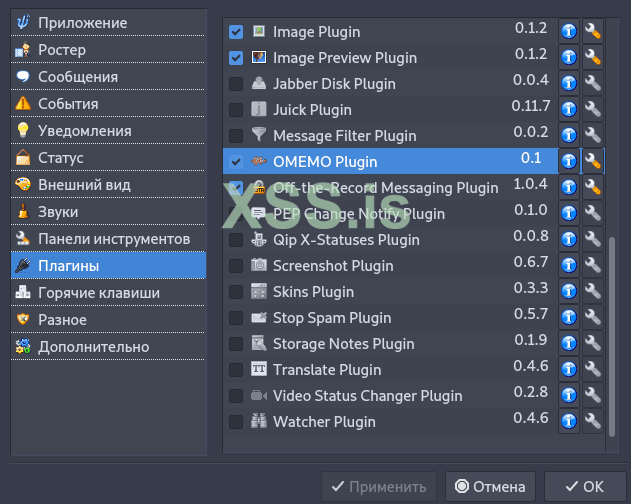Tick the Storage Notes Plugin checkbox
The image size is (631, 504).
tap(236, 344)
